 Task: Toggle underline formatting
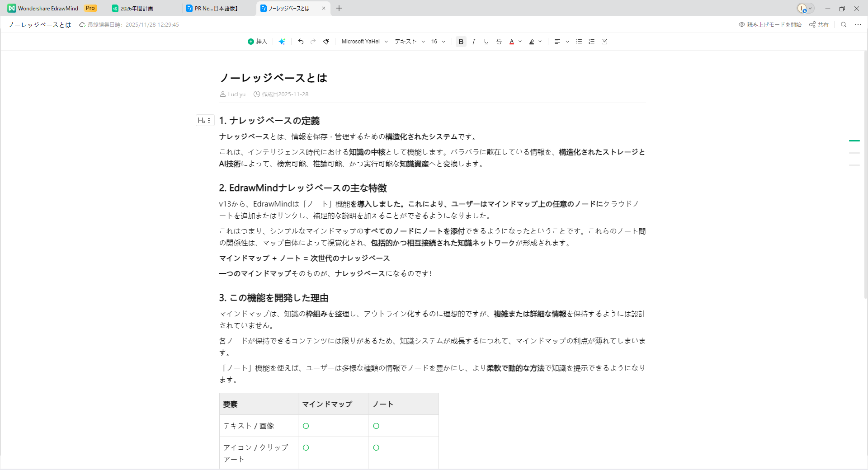(x=486, y=41)
